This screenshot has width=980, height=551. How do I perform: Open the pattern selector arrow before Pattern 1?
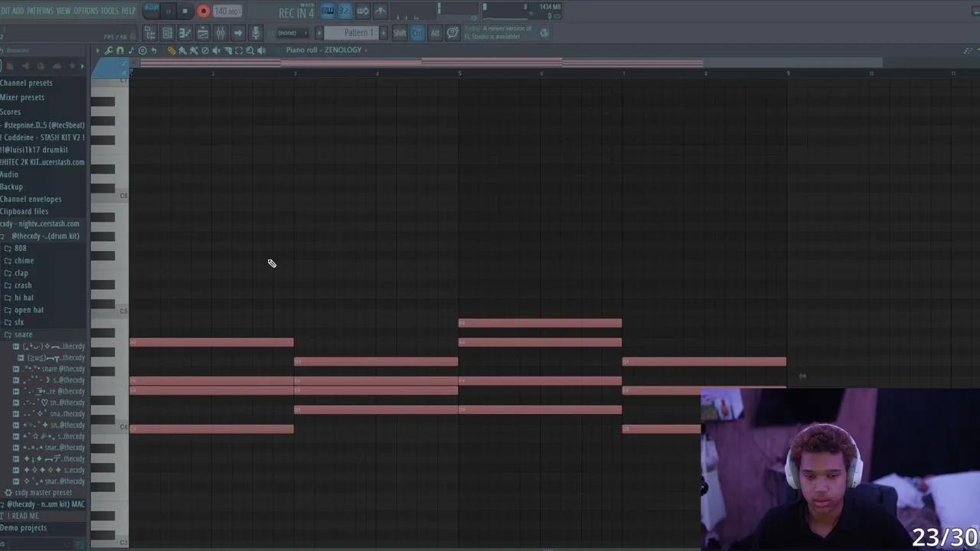point(319,33)
